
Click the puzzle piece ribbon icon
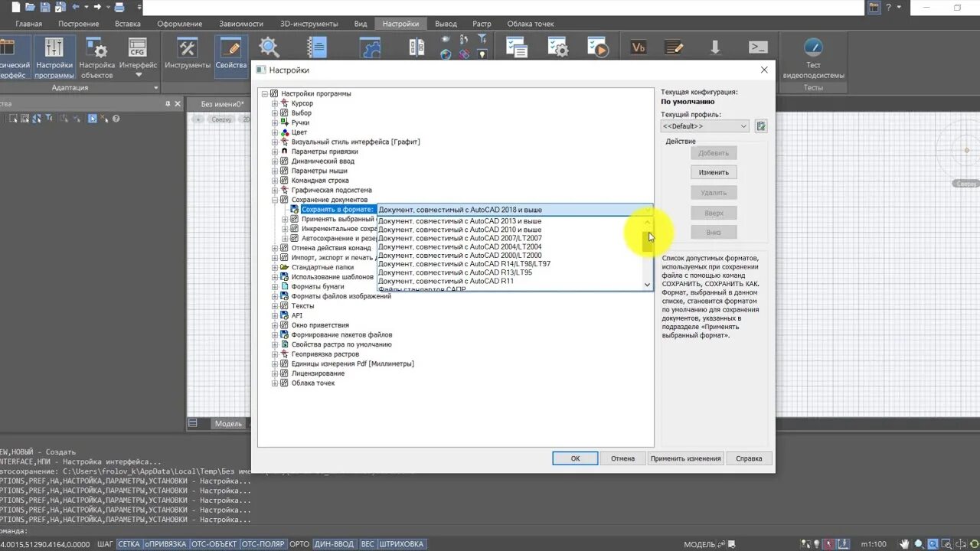pos(370,47)
